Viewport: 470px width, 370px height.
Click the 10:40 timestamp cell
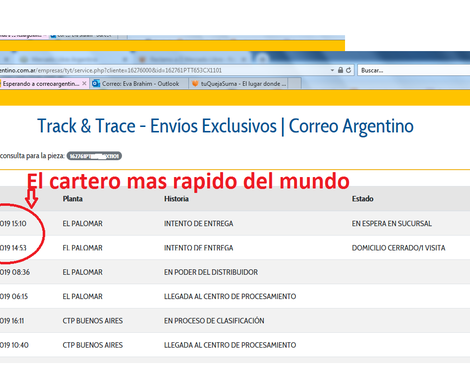click(14, 345)
